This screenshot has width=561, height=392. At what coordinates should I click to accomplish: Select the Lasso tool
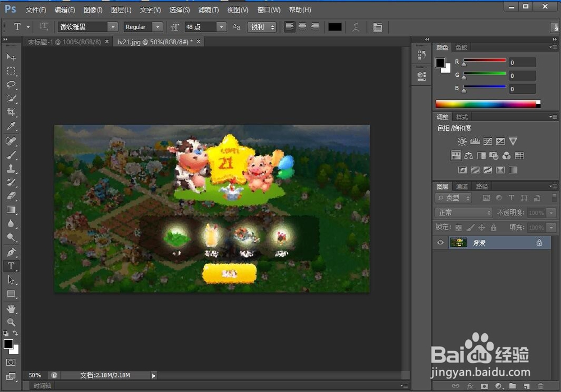coord(11,85)
